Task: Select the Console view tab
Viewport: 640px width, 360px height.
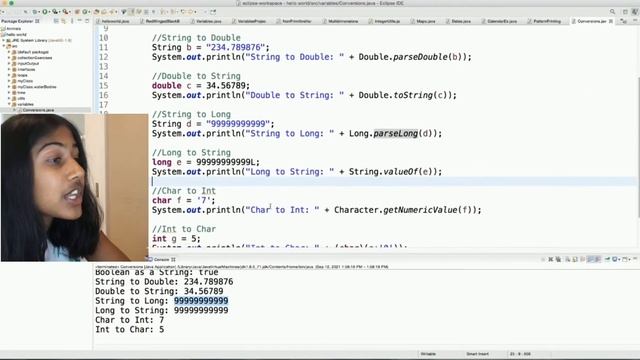Action: 162,259
